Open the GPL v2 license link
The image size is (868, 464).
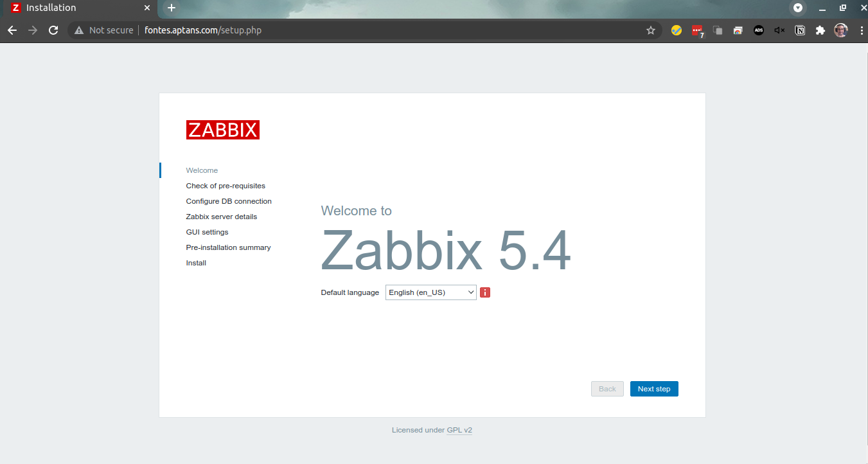tap(459, 430)
